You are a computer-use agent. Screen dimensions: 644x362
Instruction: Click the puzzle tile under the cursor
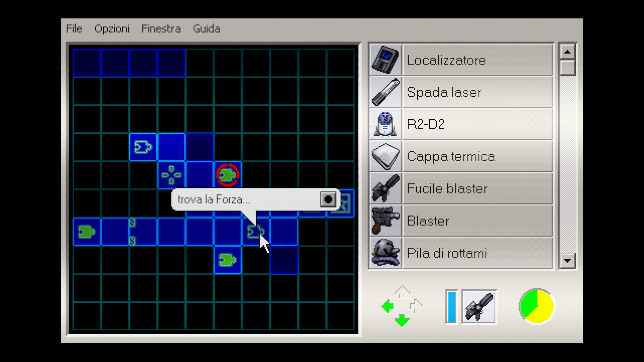[256, 232]
